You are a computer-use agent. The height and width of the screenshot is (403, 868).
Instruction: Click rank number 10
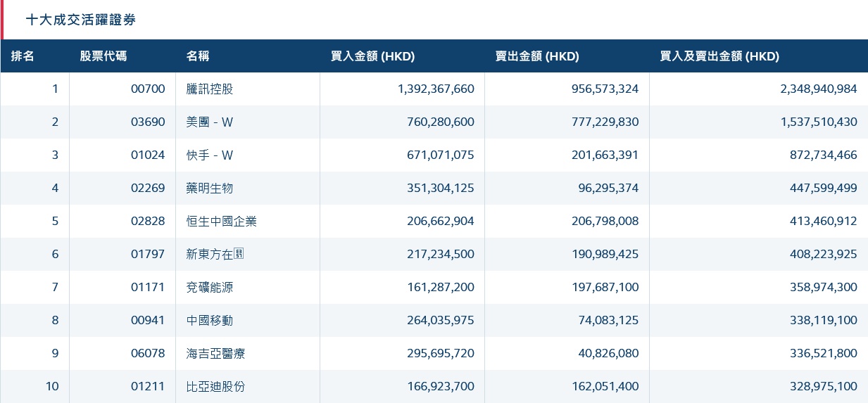tap(53, 387)
